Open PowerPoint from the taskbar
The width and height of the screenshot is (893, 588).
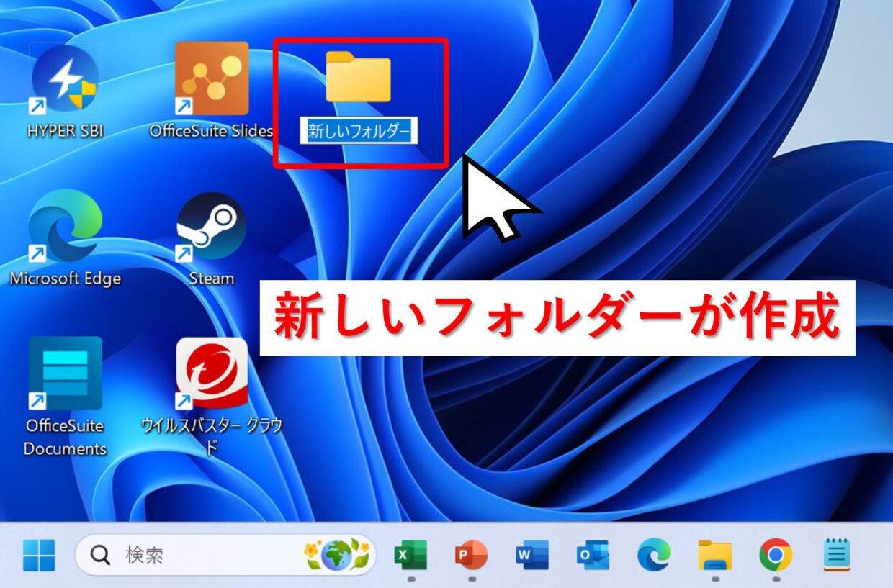point(471,555)
